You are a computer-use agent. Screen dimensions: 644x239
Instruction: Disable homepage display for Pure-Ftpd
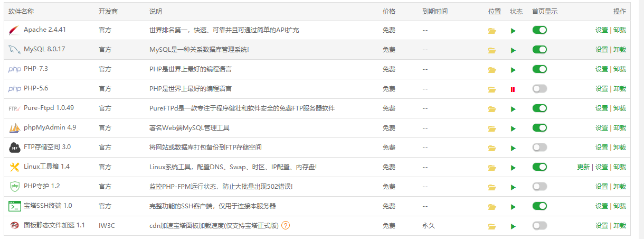tap(539, 108)
